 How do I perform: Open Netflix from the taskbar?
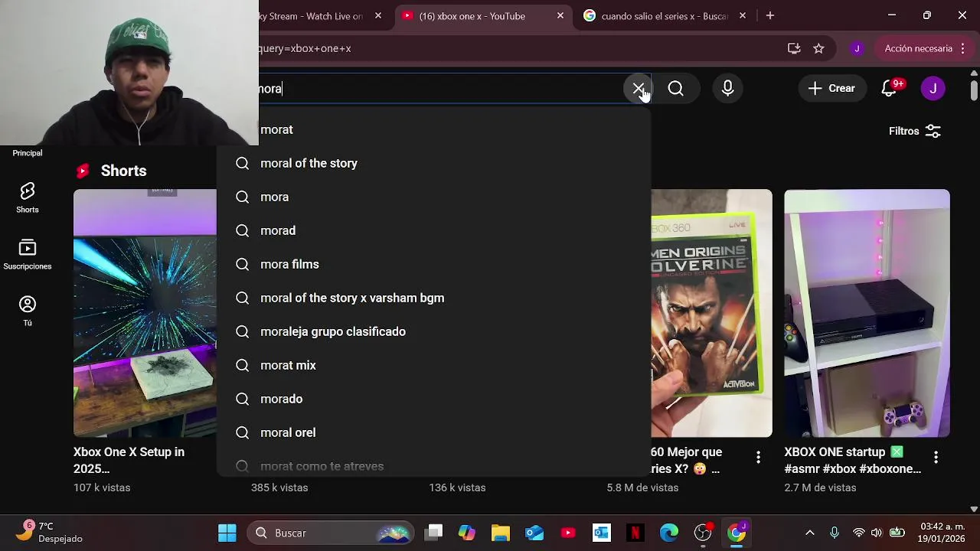click(635, 533)
